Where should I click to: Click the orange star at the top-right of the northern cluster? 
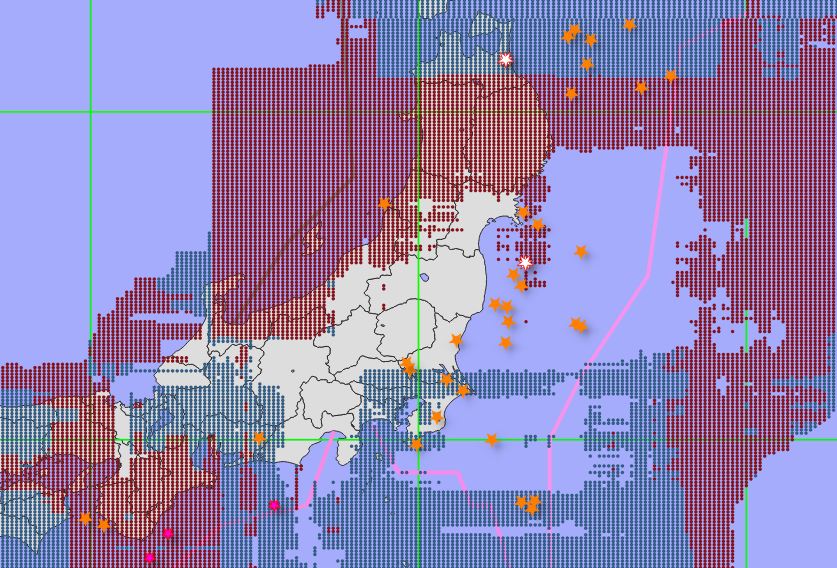click(x=630, y=25)
